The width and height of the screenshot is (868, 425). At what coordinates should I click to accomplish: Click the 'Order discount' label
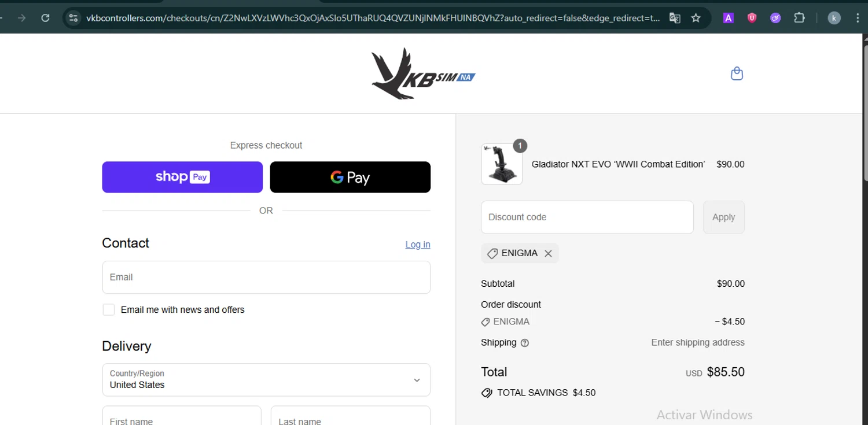coord(511,305)
